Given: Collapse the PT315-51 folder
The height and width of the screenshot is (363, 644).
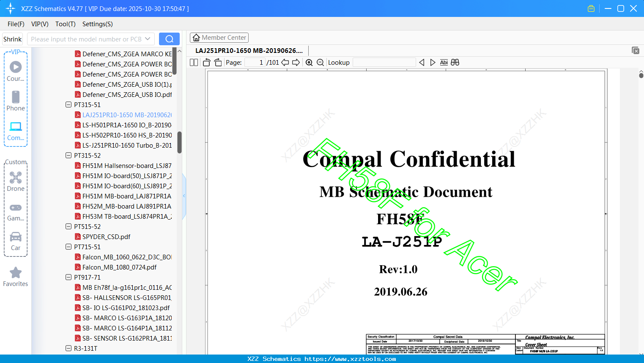Looking at the screenshot, I should 69,104.
